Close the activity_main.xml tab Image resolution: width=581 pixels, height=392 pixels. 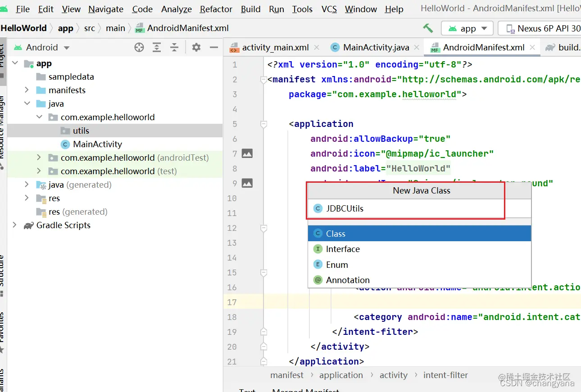[316, 47]
